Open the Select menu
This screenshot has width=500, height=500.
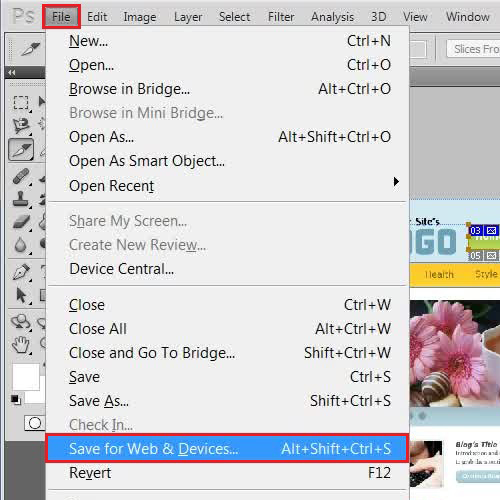(x=234, y=17)
